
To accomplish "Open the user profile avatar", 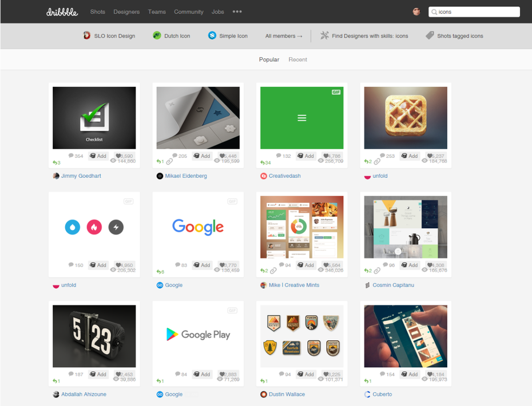I will pos(416,11).
